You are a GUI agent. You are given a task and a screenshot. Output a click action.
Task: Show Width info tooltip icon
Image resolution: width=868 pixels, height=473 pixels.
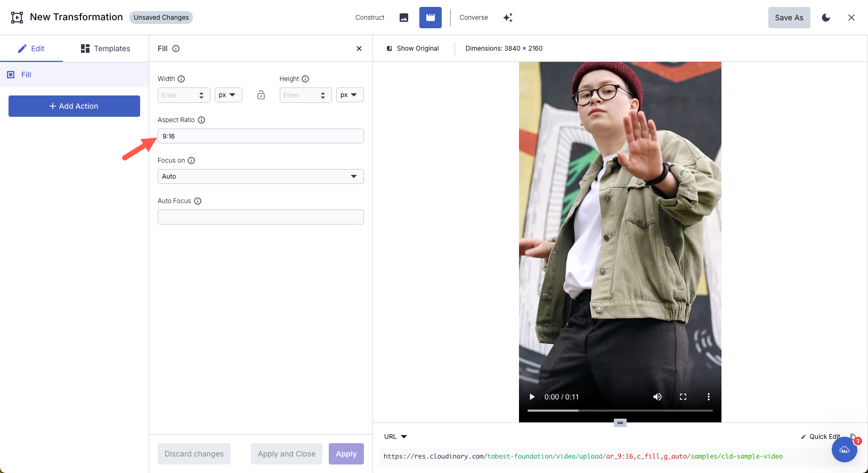(181, 79)
